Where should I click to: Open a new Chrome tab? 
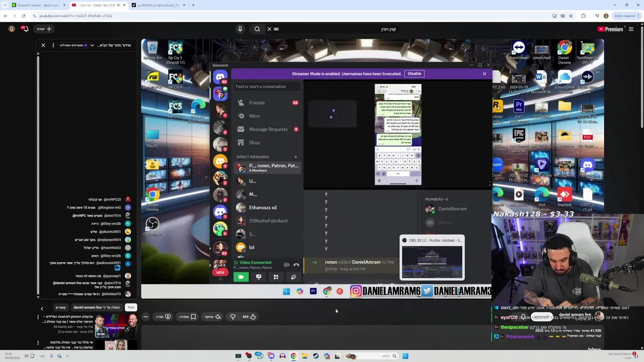point(193,5)
